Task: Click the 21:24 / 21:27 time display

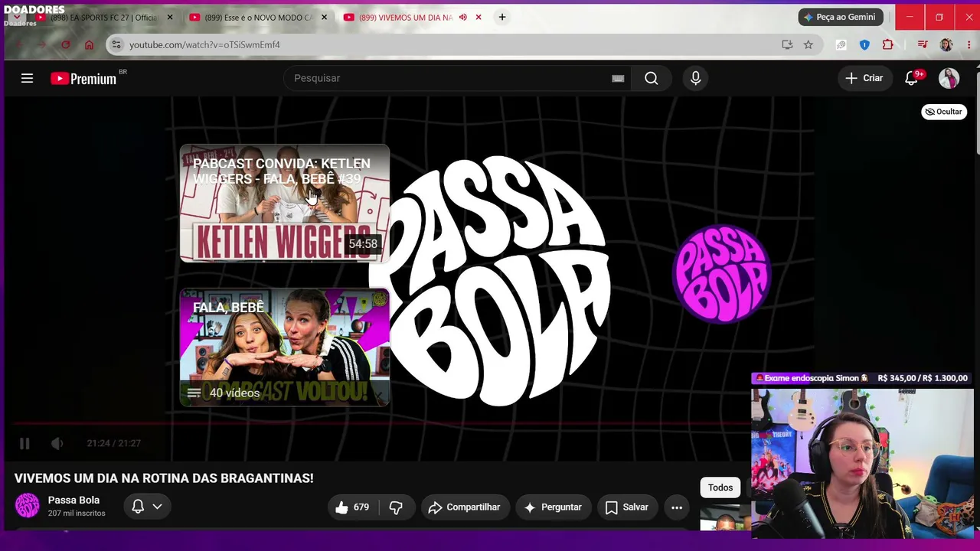Action: point(113,443)
